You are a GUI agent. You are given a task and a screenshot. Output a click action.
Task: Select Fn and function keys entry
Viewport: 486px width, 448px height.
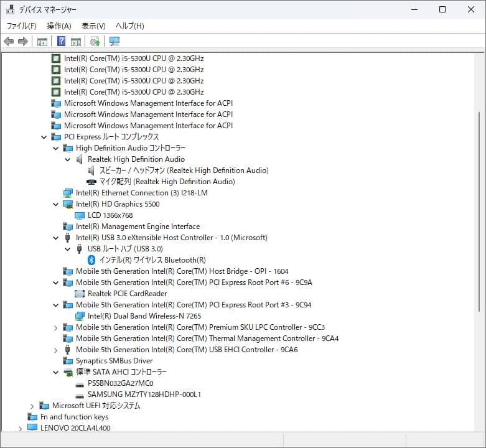coord(75,417)
